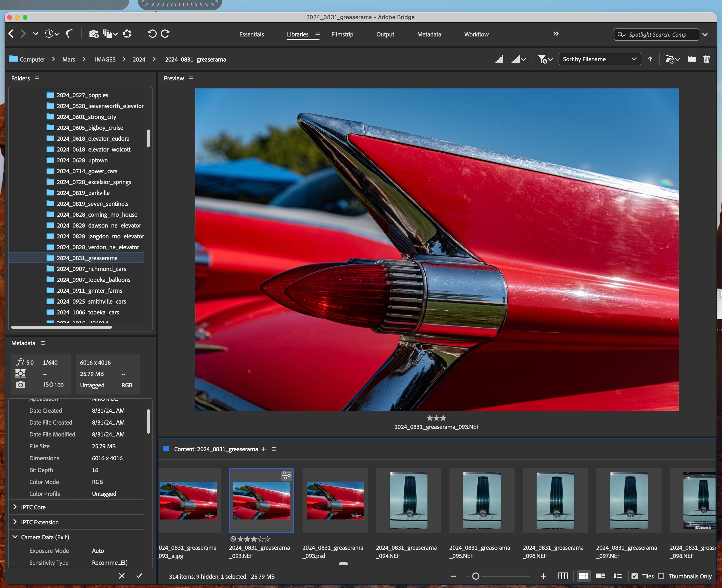Click IMAGES in breadcrumb path
Image resolution: width=722 pixels, height=588 pixels.
coord(105,59)
